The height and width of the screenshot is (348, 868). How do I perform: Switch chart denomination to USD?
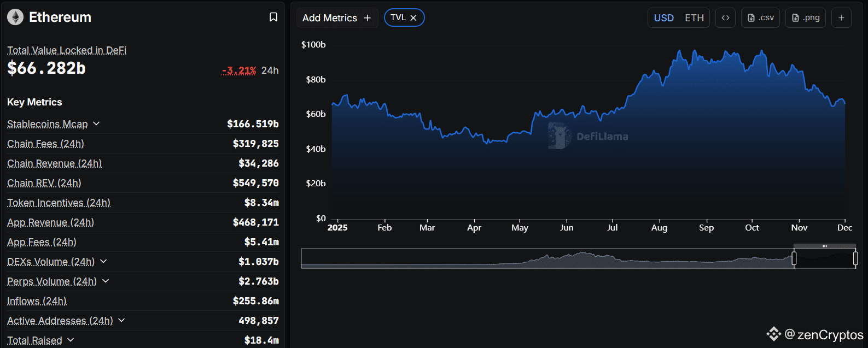(x=663, y=18)
